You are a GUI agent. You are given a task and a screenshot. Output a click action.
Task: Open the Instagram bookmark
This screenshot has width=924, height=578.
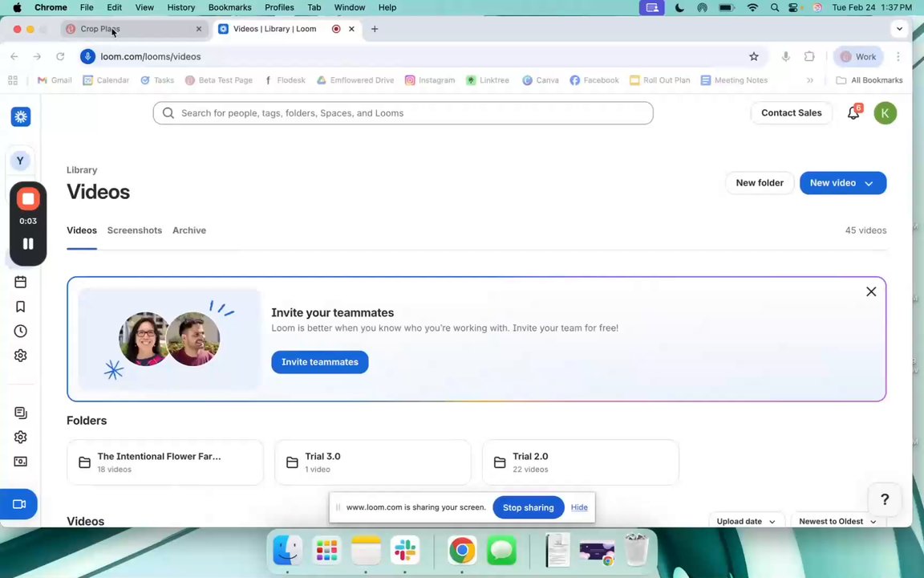click(430, 80)
